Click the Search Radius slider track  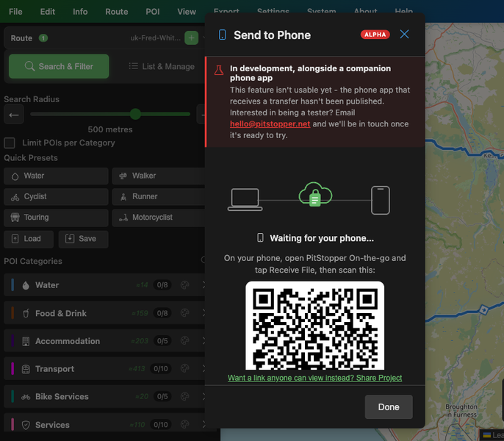110,114
